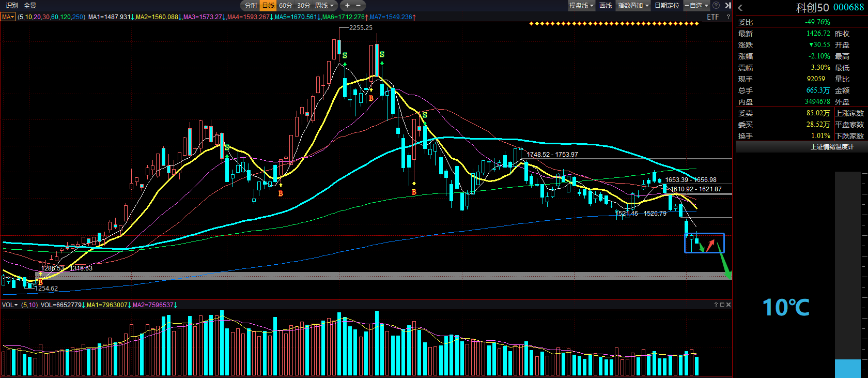The height and width of the screenshot is (378, 868).
Task: Open the 识别 menu
Action: coord(11,6)
